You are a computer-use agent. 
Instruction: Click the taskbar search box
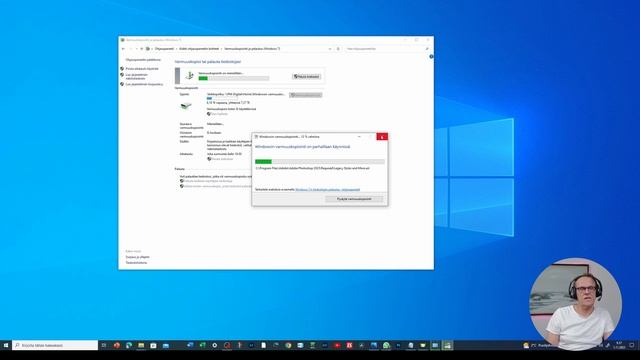tap(55, 345)
